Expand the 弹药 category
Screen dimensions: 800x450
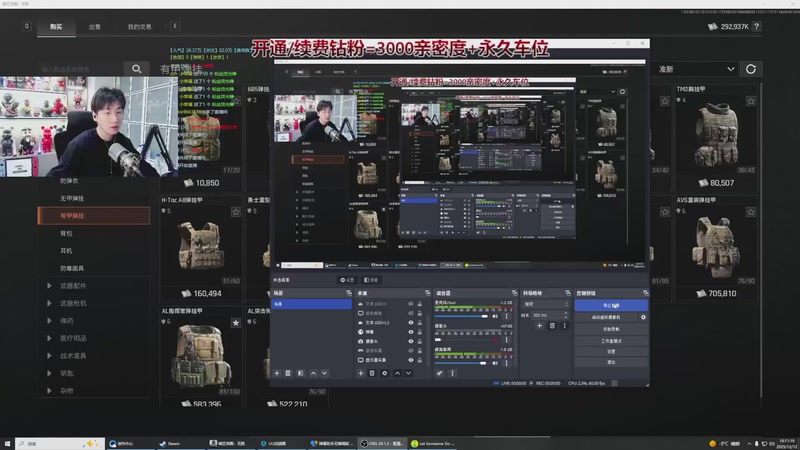tap(49, 320)
